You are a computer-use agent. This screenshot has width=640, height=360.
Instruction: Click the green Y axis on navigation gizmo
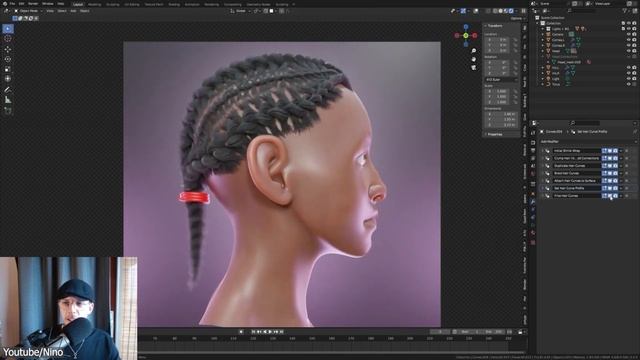pos(466,36)
